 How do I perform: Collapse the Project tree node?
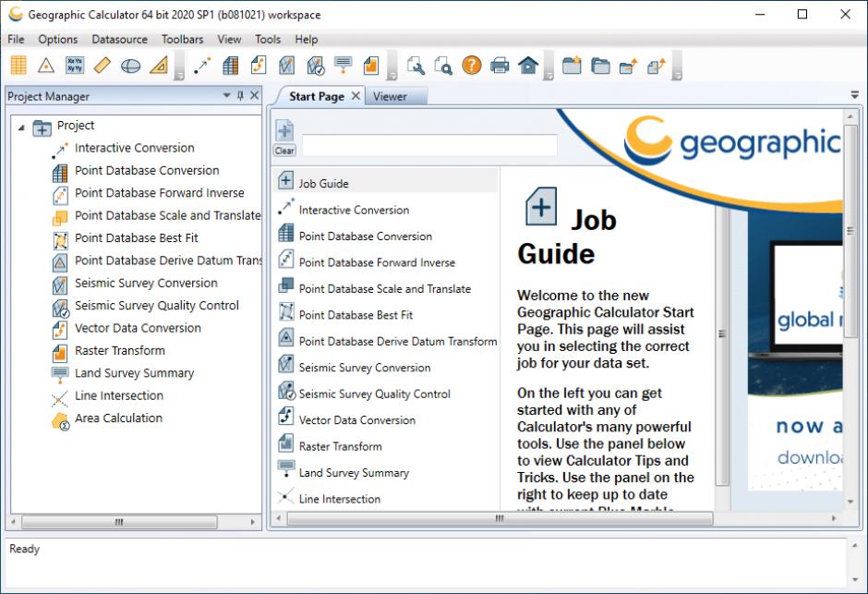pyautogui.click(x=21, y=127)
